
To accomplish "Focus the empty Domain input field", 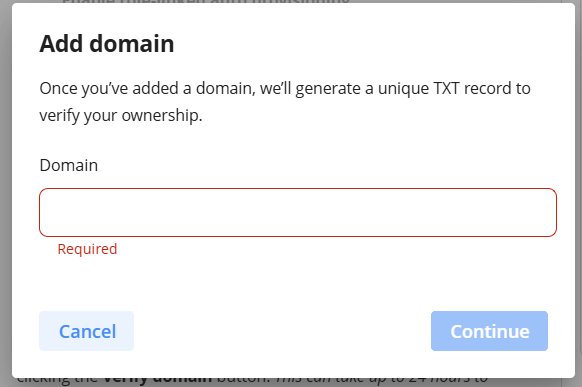I will click(x=298, y=212).
